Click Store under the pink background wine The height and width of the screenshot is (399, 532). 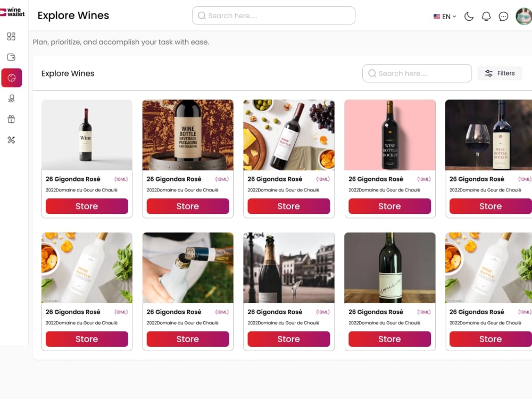389,206
